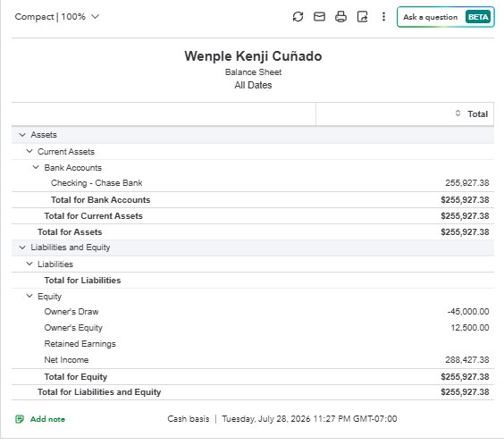The image size is (504, 445).
Task: Click the Current Assets label
Action: click(66, 151)
